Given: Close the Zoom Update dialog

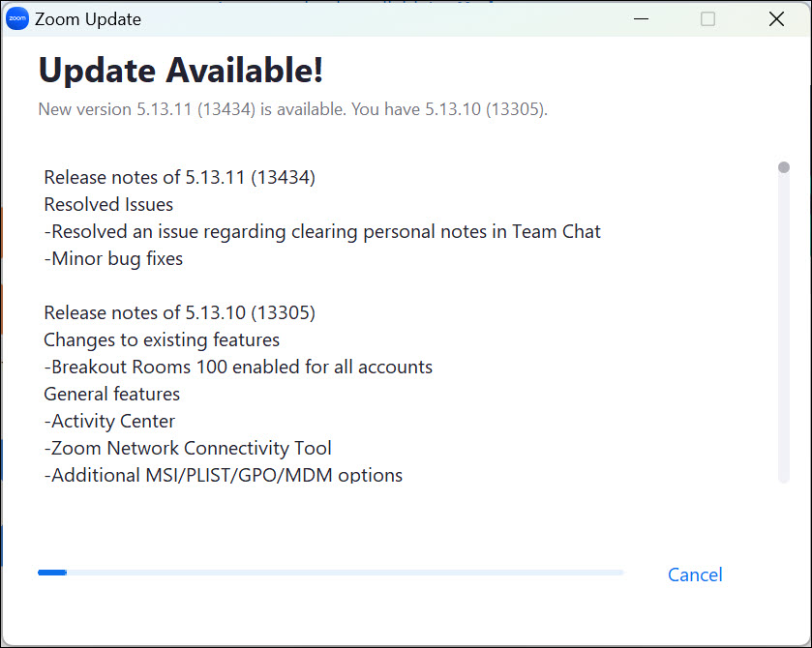Looking at the screenshot, I should [x=775, y=19].
